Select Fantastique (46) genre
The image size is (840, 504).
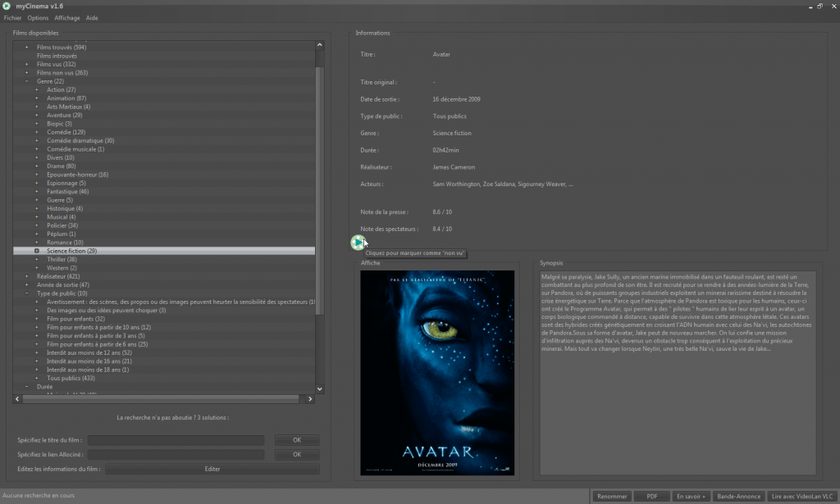[x=67, y=192]
